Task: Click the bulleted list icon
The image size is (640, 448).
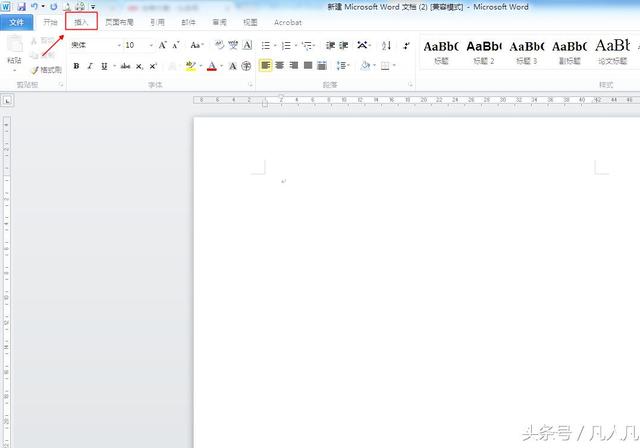Action: [x=267, y=45]
